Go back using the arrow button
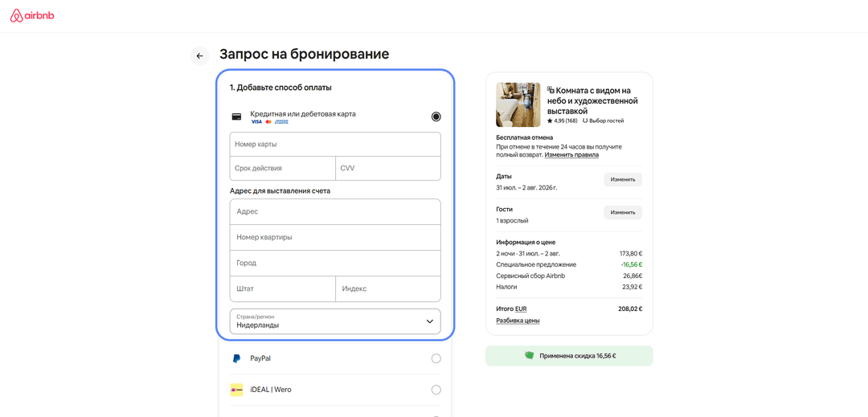This screenshot has height=417, width=868. click(x=200, y=56)
